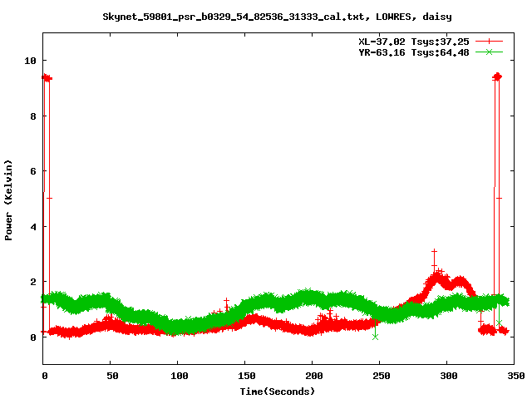Click the y-axis tick label 6

pyautogui.click(x=33, y=171)
